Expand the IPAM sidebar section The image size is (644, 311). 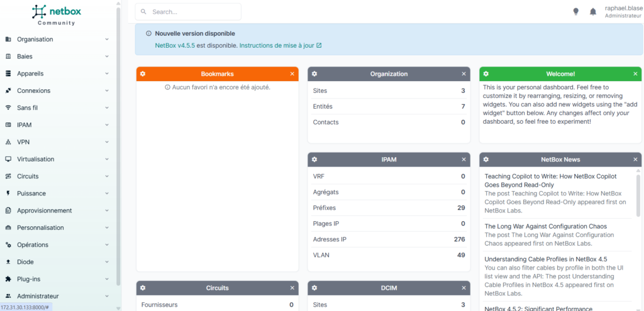coord(57,125)
